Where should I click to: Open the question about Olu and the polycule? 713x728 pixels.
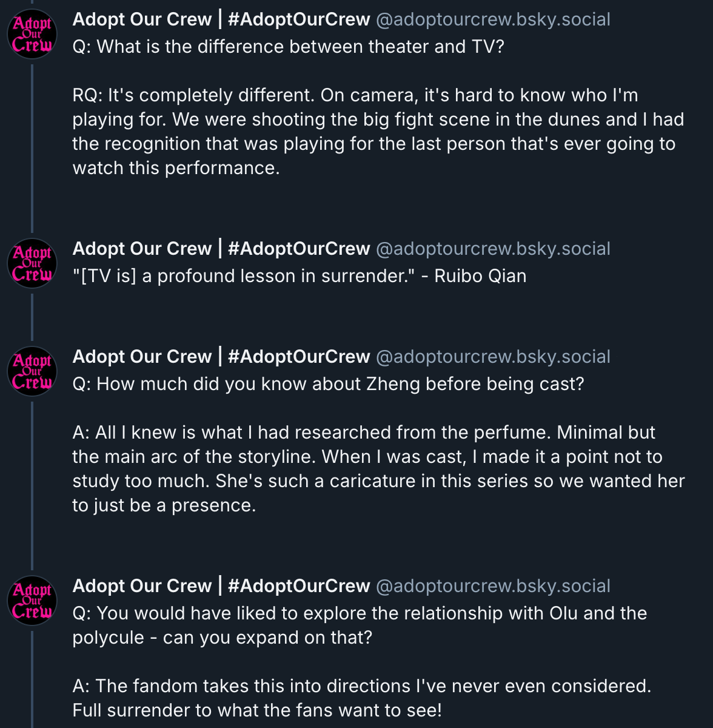(360, 625)
